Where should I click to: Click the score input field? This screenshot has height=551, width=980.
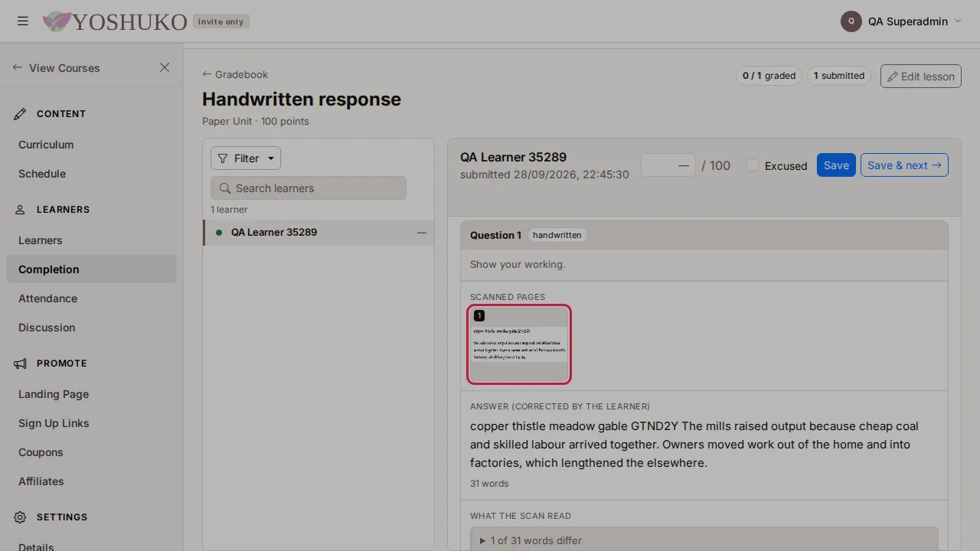tap(668, 165)
